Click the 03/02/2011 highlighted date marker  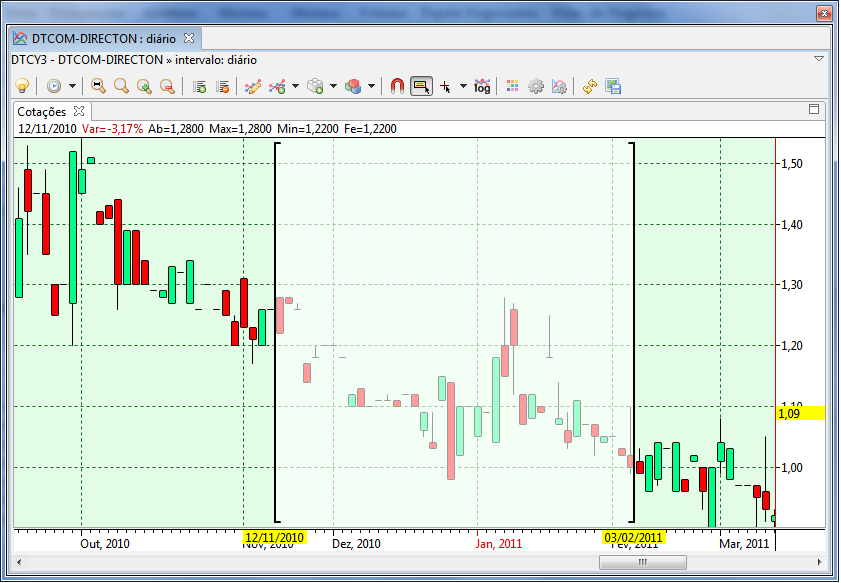pyautogui.click(x=633, y=537)
